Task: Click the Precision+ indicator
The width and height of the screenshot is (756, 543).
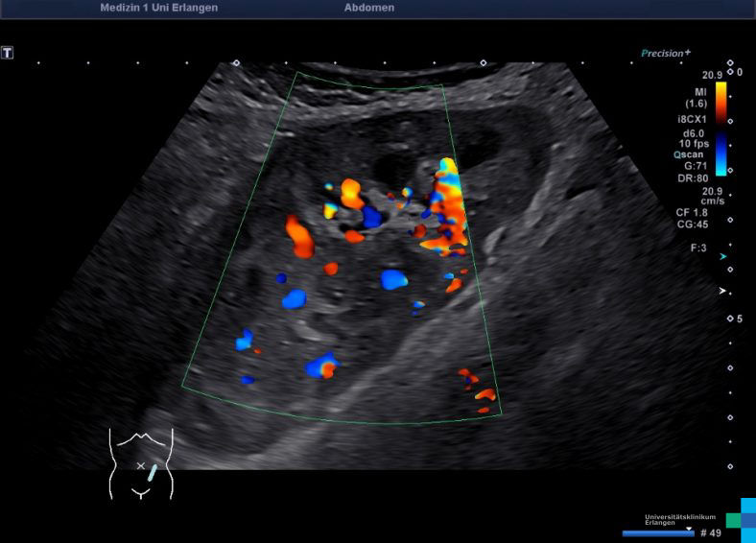Action: click(666, 54)
